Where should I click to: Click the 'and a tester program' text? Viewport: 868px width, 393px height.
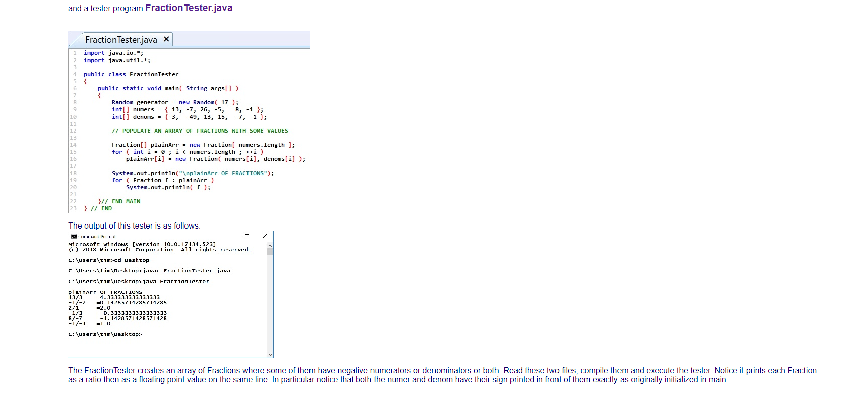[105, 9]
